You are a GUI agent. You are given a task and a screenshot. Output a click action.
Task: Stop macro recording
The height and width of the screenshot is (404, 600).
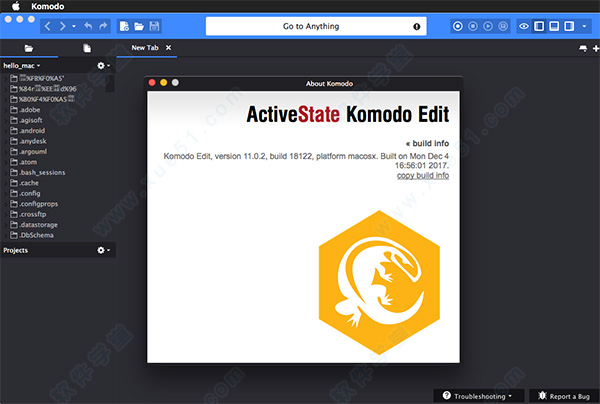pos(473,26)
